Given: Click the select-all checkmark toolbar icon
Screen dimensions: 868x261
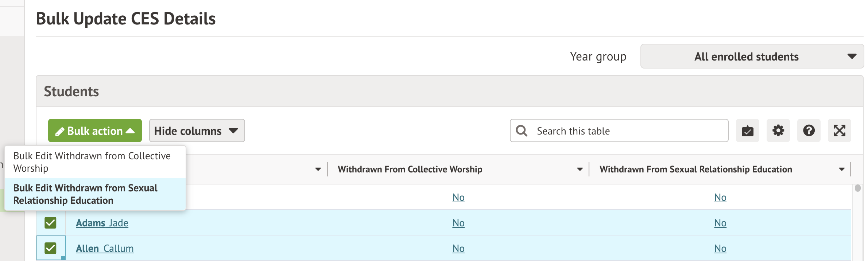Looking at the screenshot, I should (747, 130).
